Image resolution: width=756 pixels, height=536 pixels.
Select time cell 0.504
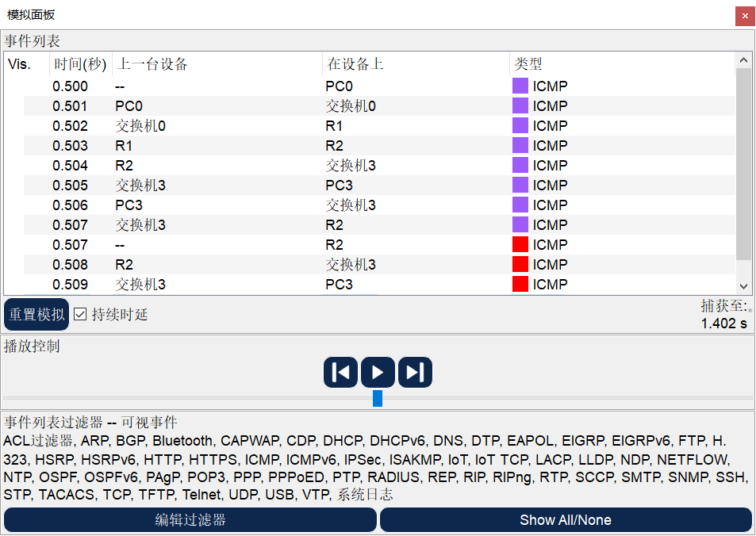(x=70, y=166)
